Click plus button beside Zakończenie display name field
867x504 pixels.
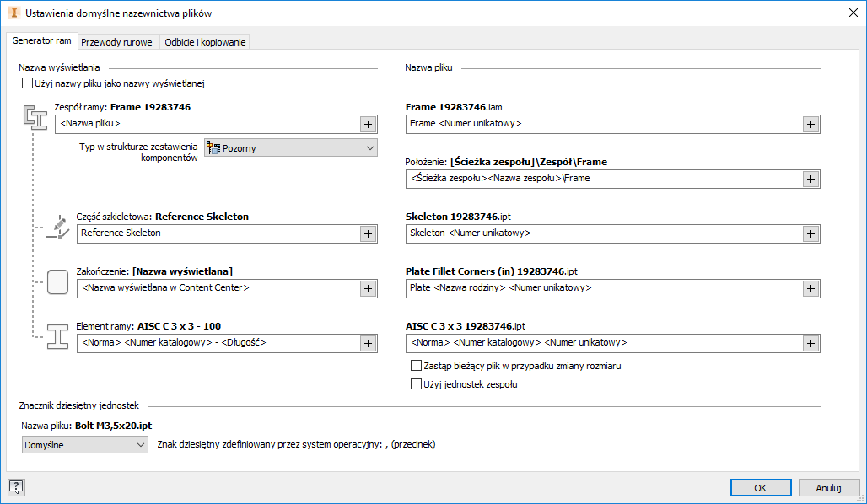tap(368, 288)
